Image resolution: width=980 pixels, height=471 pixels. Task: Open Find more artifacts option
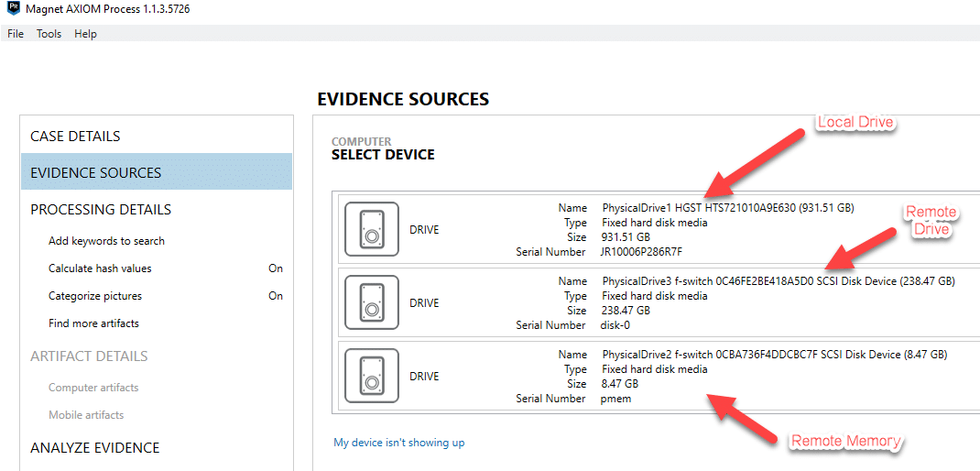tap(93, 323)
